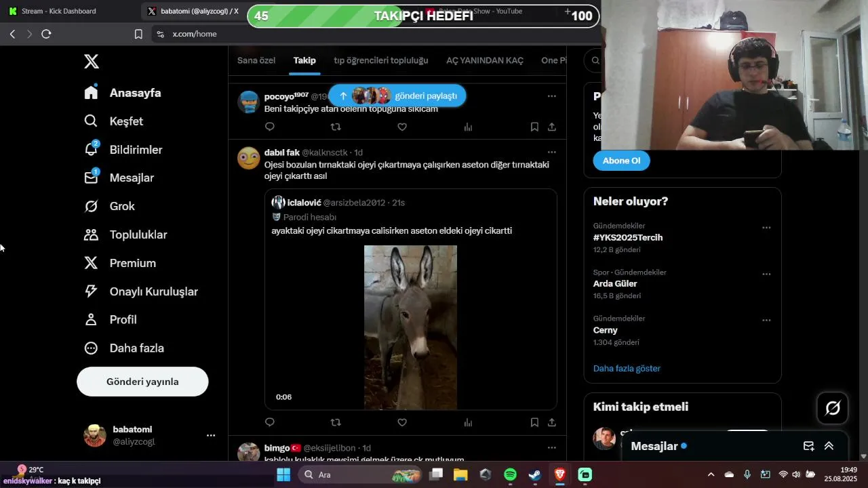Viewport: 868px width, 488px height.
Task: Open floating Grok button
Action: point(833,408)
